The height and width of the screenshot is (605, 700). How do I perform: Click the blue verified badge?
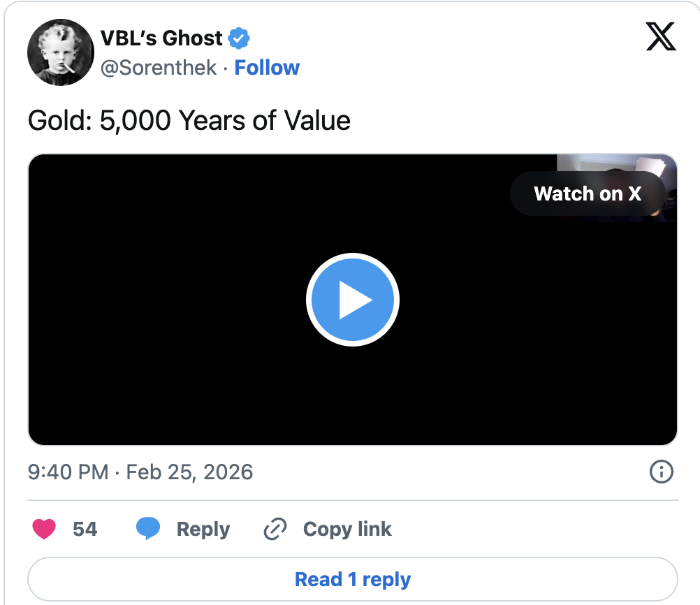(240, 38)
